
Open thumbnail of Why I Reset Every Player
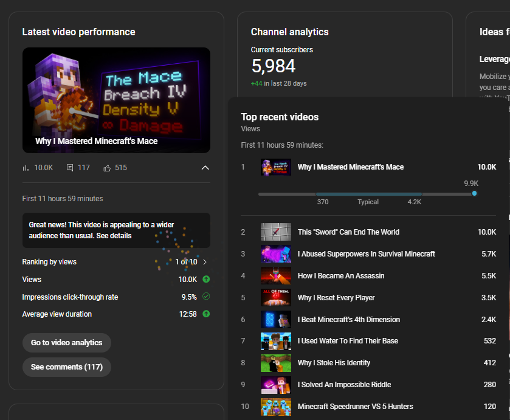pyautogui.click(x=276, y=297)
